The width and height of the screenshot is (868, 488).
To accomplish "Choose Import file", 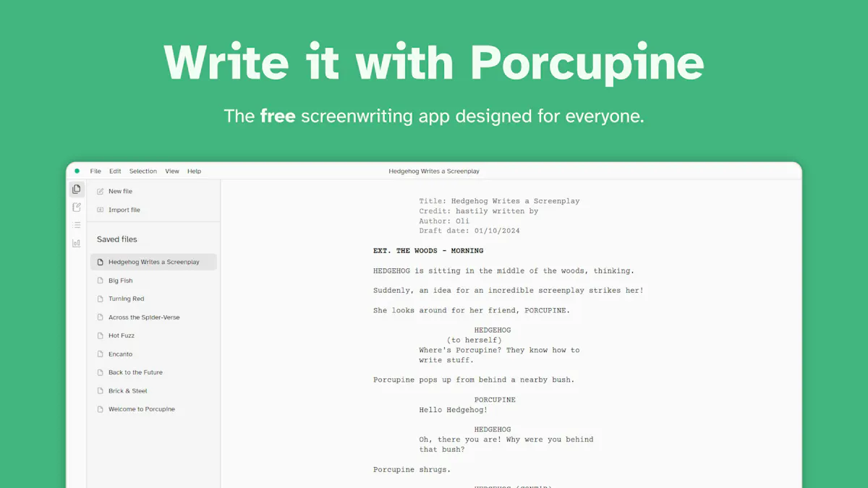I will [153, 210].
